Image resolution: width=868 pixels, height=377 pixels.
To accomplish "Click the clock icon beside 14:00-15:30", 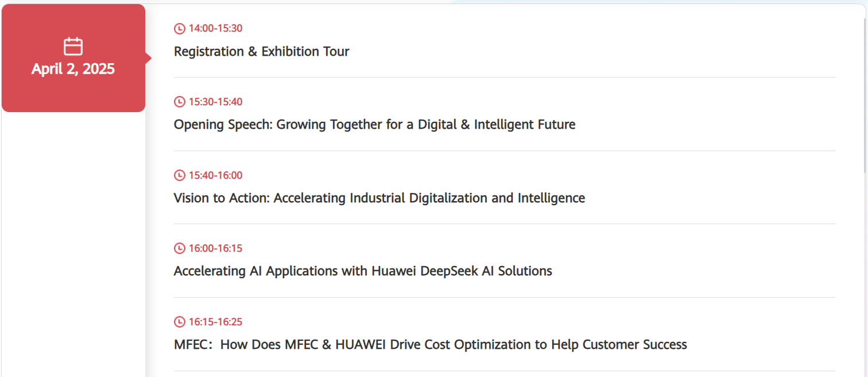I will 180,29.
